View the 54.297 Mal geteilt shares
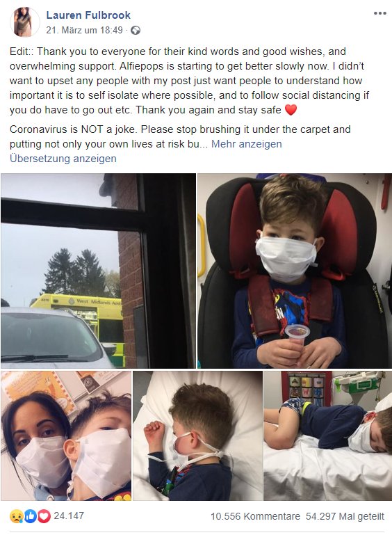This screenshot has height=535, width=392. 345,516
